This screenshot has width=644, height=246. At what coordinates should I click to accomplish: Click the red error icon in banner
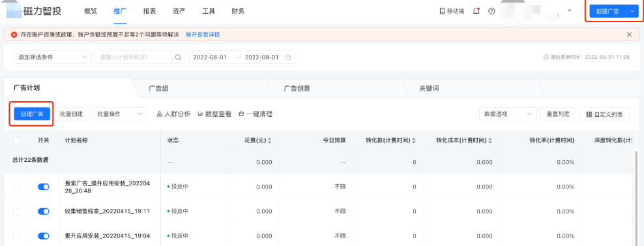(14, 35)
